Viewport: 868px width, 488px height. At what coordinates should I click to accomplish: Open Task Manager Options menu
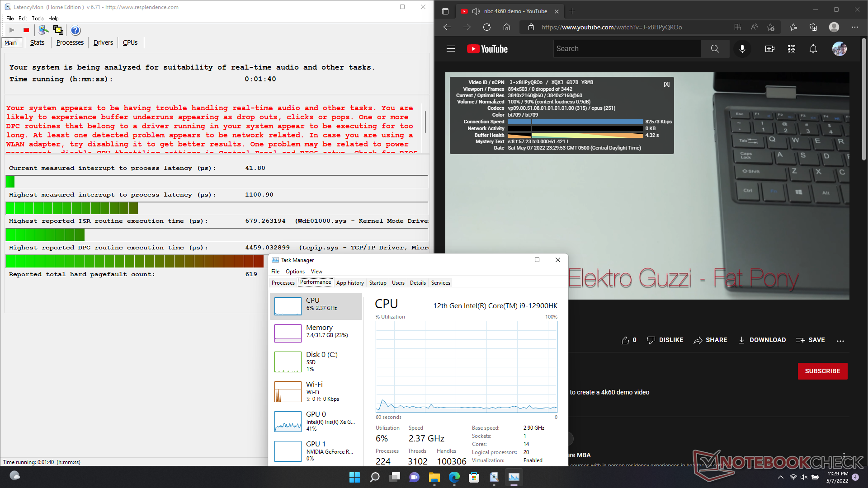click(x=295, y=272)
